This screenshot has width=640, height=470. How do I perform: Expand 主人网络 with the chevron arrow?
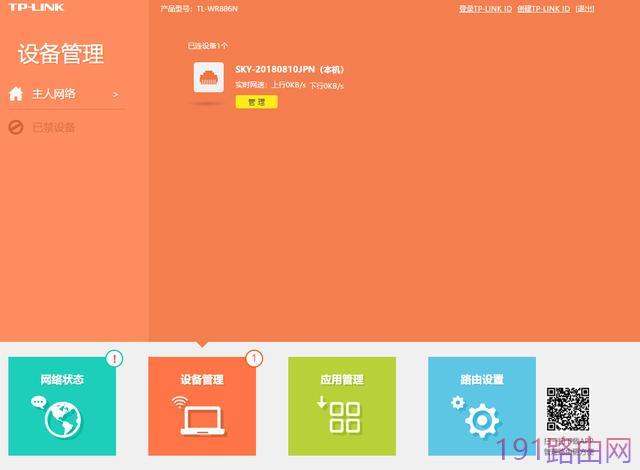coord(116,95)
